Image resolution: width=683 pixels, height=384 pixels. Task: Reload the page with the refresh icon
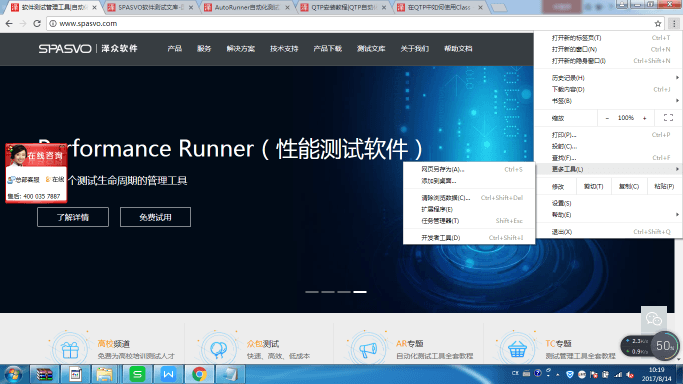point(37,24)
